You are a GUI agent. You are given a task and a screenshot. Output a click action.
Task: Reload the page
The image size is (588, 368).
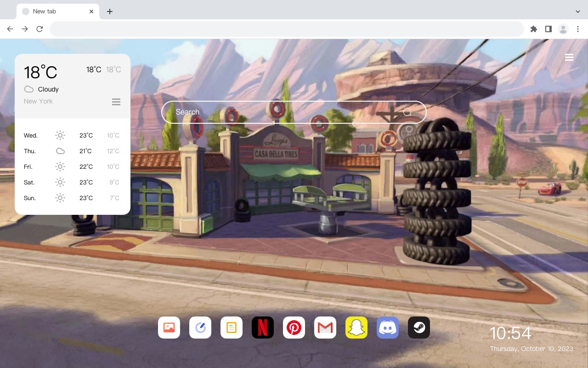click(x=40, y=29)
